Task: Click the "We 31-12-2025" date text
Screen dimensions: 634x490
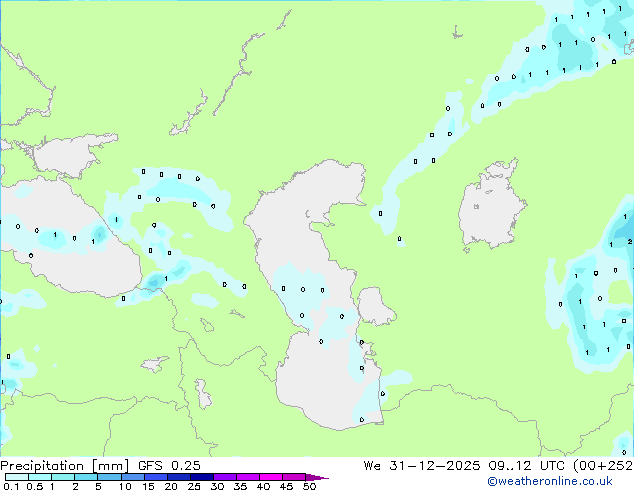Action: tap(422, 466)
